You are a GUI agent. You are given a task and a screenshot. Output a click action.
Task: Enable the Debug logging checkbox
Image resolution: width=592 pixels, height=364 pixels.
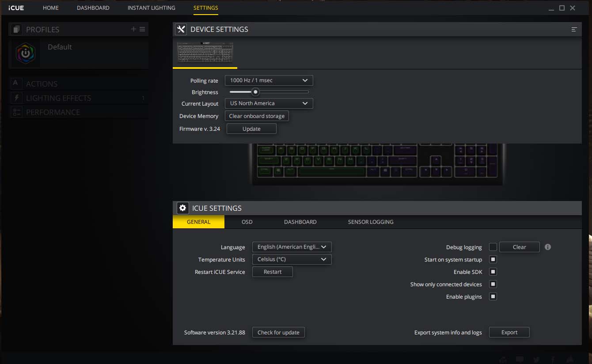click(493, 247)
